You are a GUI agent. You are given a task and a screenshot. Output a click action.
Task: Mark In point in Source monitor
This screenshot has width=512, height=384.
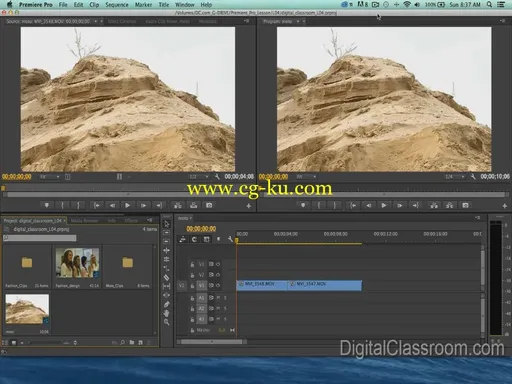[62, 205]
